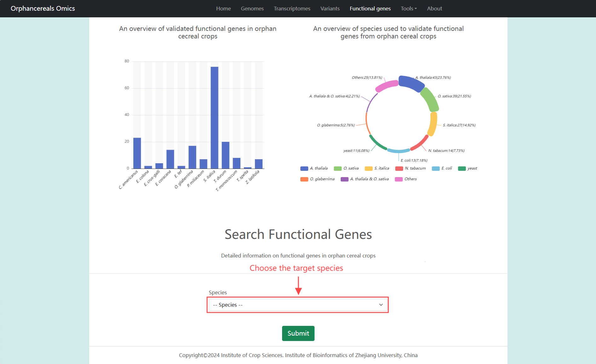This screenshot has width=596, height=364.
Task: Toggle O. glaberrima legend marker
Action: pos(304,179)
